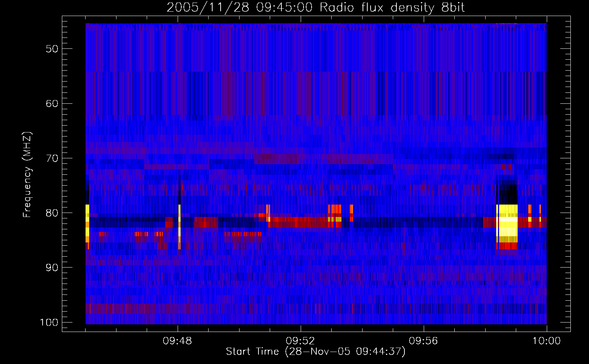Click the '90' frequency tick label
The height and width of the screenshot is (364, 589).
click(x=52, y=268)
